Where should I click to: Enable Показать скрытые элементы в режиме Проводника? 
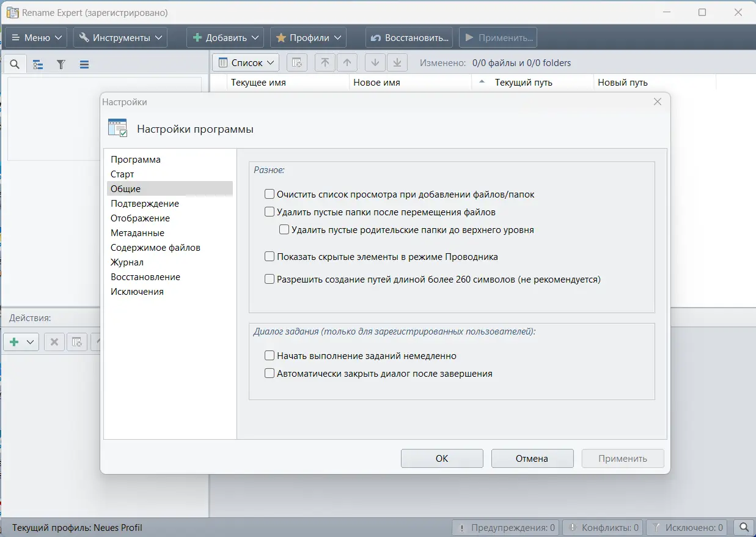coord(270,257)
